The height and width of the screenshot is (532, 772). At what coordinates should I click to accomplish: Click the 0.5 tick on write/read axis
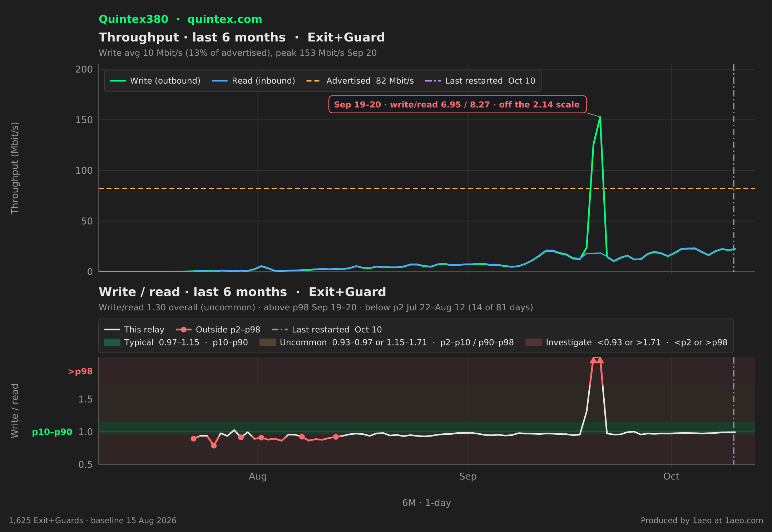[85, 464]
